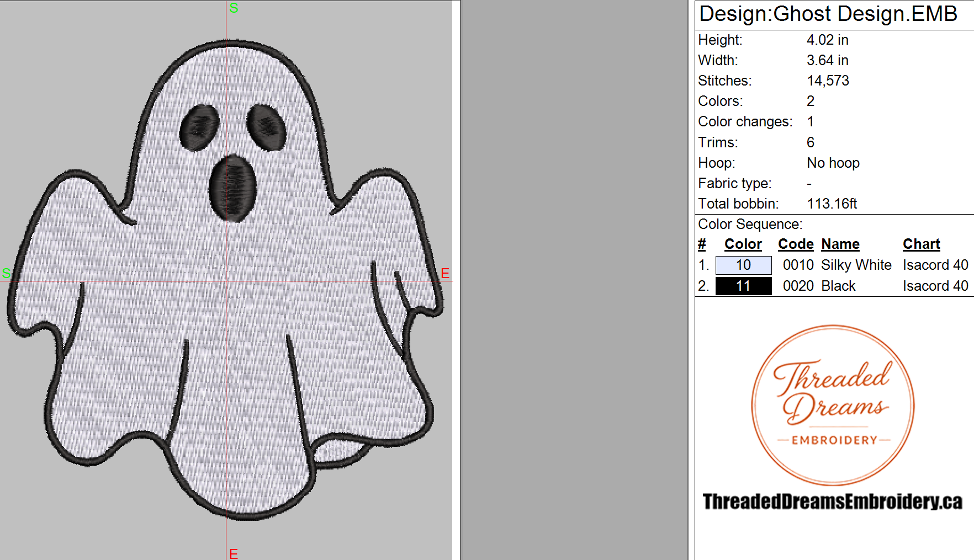Viewport: 974px width, 560px height.
Task: Click the ThreadedDreamsEmbroidery.ca website text
Action: pos(832,502)
